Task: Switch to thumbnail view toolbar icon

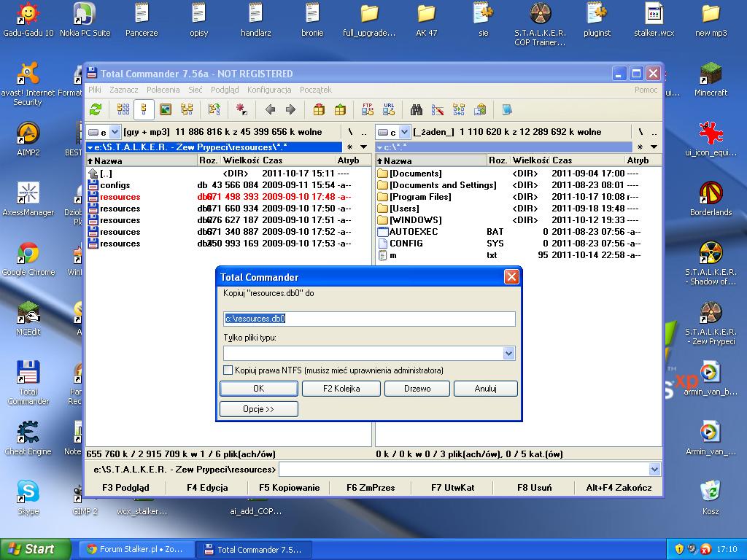Action: point(166,109)
